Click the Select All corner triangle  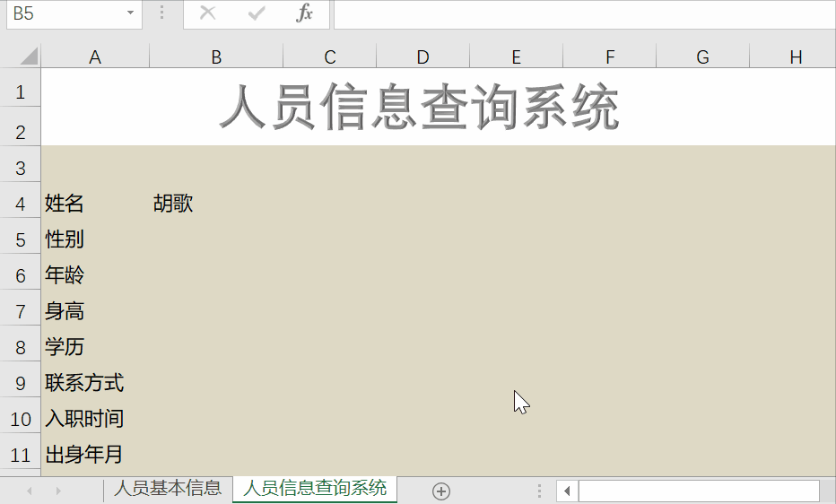29,56
